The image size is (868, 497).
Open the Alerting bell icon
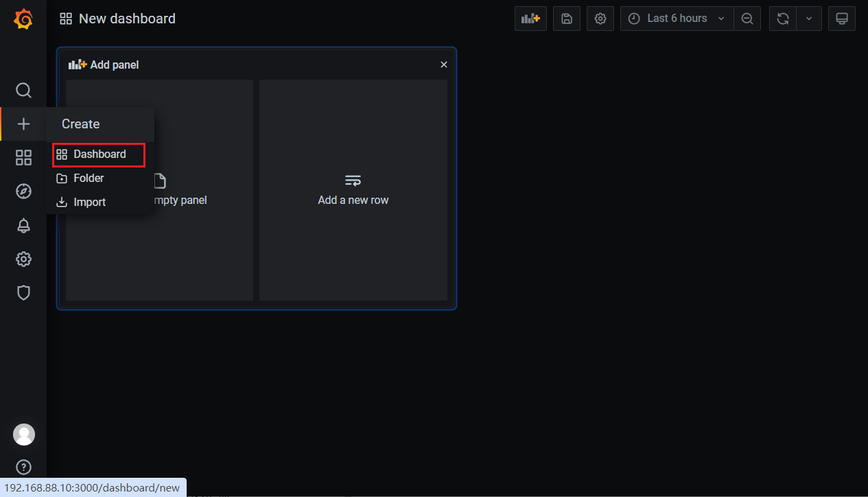click(x=23, y=225)
